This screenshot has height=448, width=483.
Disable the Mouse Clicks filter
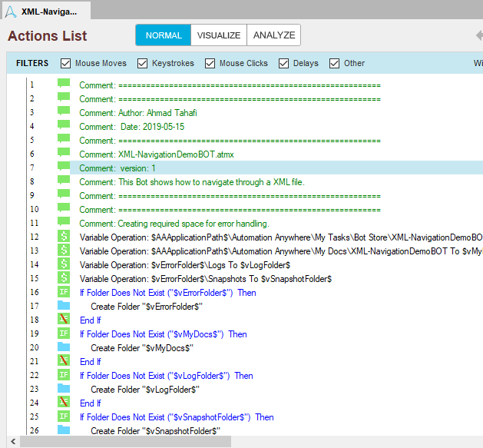[x=210, y=63]
